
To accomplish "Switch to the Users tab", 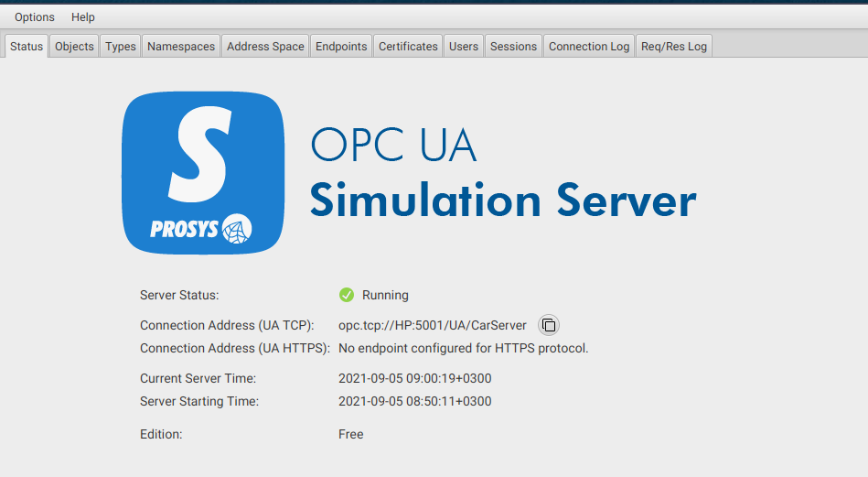I will pos(464,47).
